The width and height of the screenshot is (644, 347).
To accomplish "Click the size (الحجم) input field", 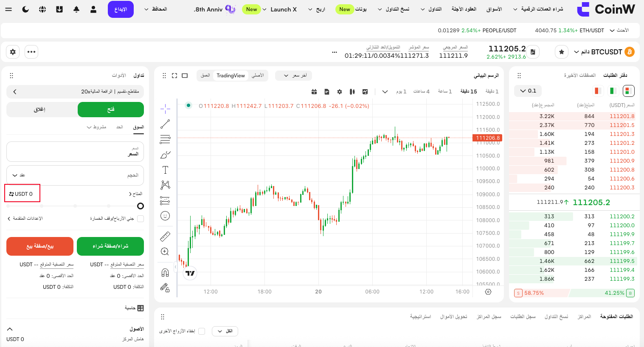I will click(x=75, y=175).
